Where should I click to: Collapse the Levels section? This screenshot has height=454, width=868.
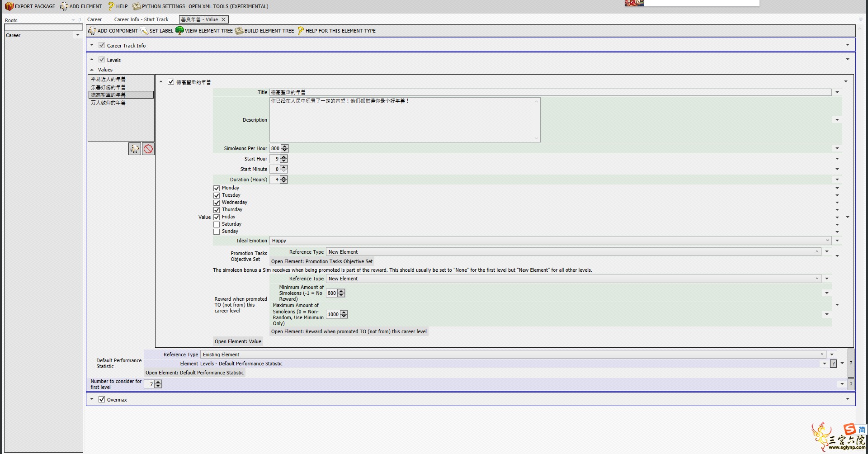pyautogui.click(x=92, y=60)
